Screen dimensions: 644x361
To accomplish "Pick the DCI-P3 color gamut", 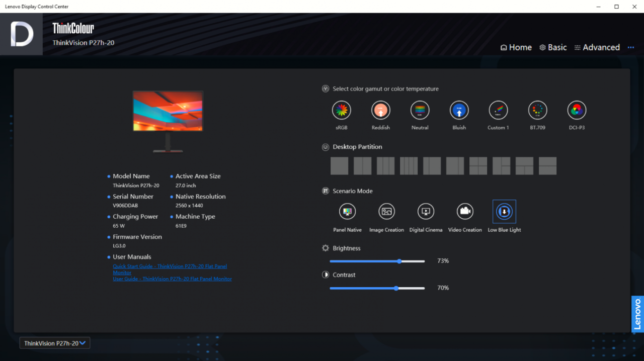I will (x=577, y=110).
